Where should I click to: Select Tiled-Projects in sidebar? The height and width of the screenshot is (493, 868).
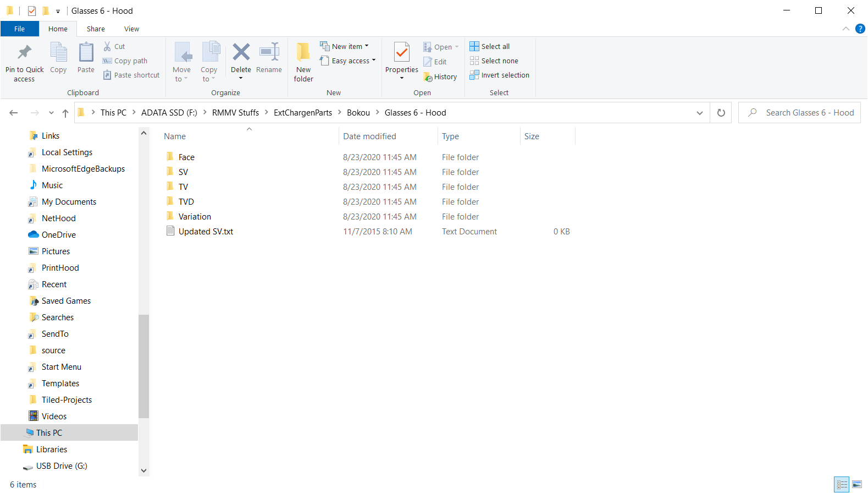(67, 400)
